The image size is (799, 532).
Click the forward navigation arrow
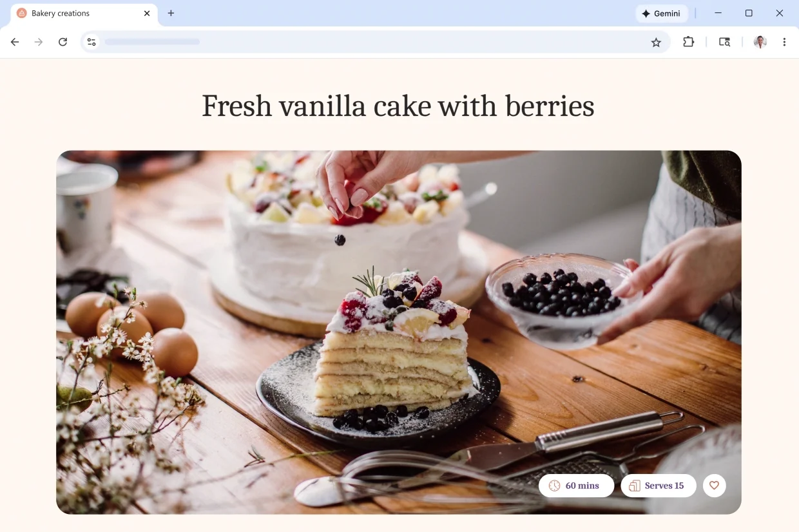pos(39,42)
